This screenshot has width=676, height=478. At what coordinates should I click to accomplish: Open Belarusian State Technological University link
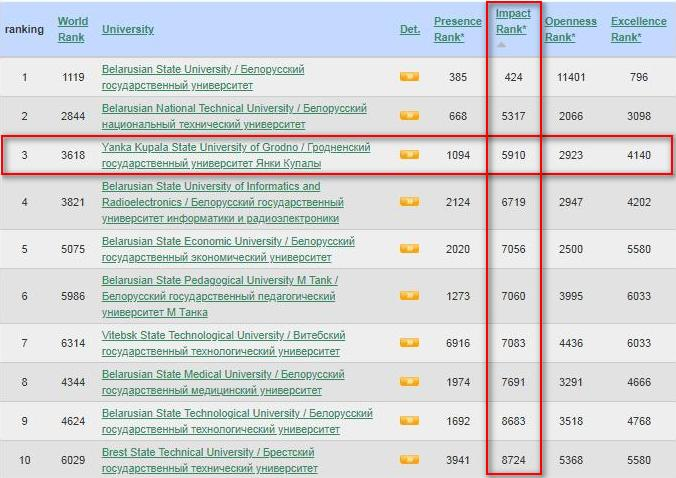coord(237,421)
